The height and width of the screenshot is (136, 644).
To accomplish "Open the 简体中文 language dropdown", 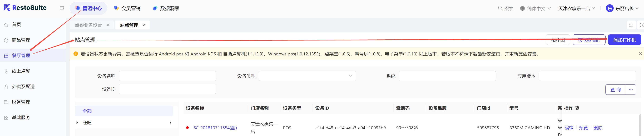I will pyautogui.click(x=535, y=8).
